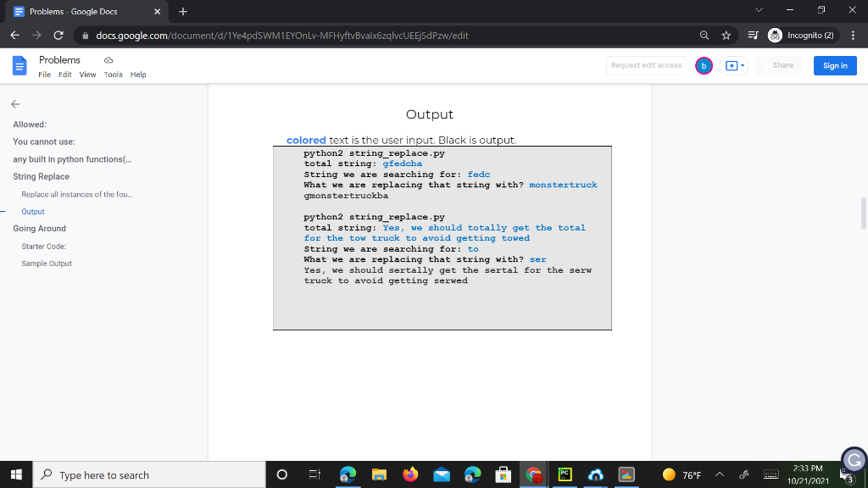The height and width of the screenshot is (488, 868).
Task: Expand hidden icons chevron in taskbar
Action: [x=719, y=474]
